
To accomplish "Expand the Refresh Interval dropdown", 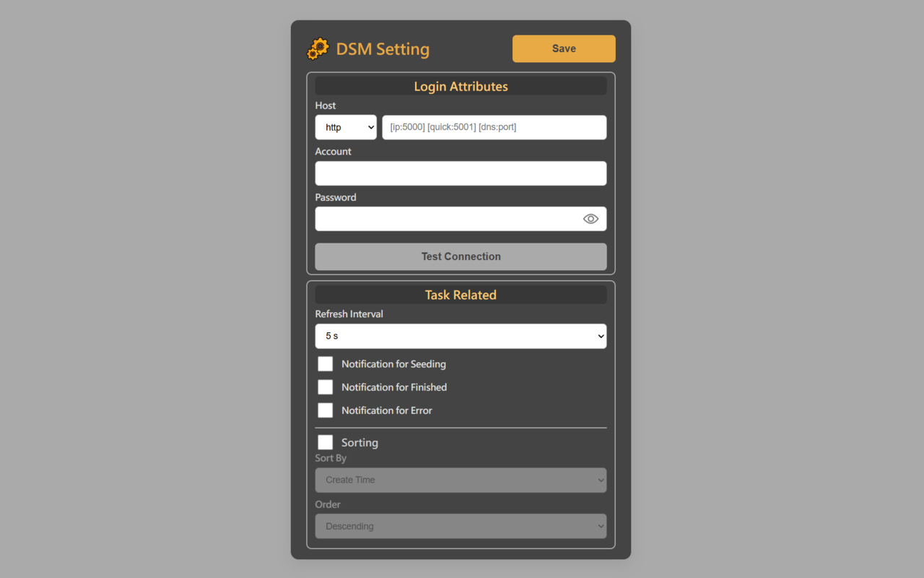I will click(x=461, y=336).
